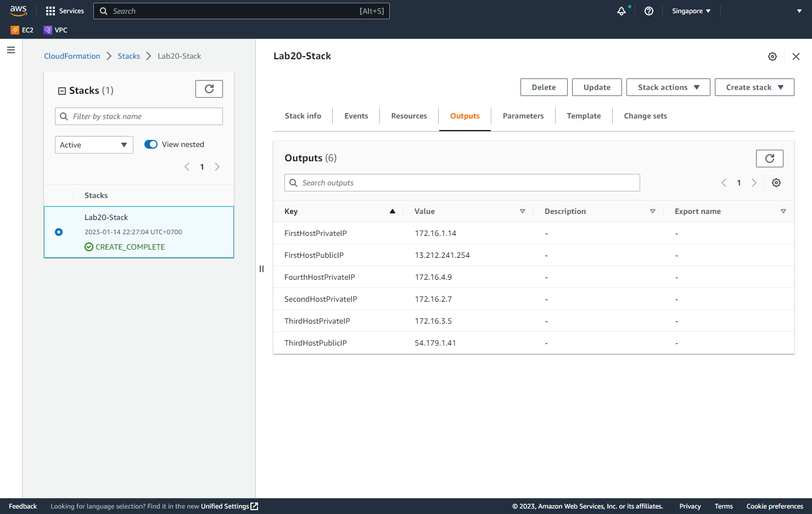Click the Feedback link in footer
Image resolution: width=812 pixels, height=514 pixels.
[23, 506]
